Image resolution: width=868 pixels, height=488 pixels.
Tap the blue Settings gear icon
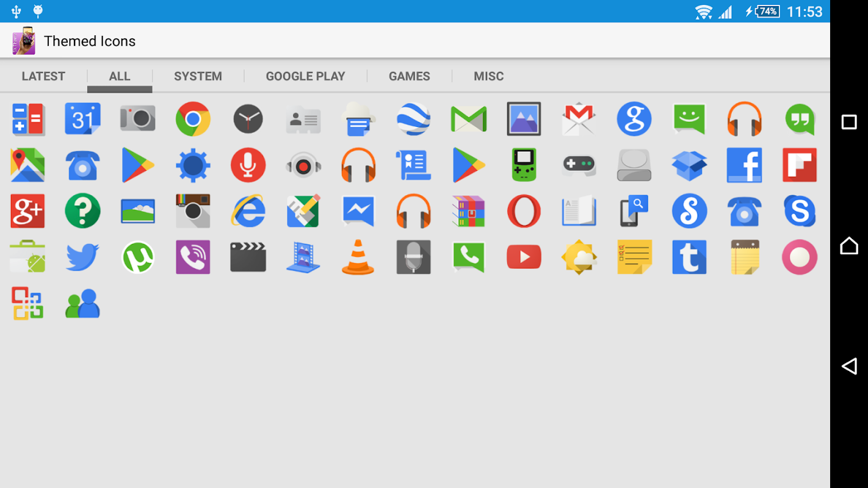tap(193, 165)
